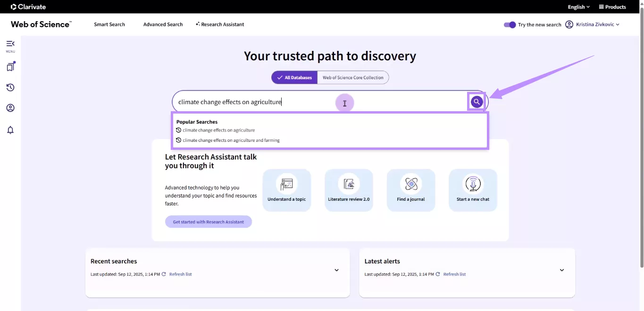Toggle the Try the new search switch
644x311 pixels.
(x=510, y=25)
